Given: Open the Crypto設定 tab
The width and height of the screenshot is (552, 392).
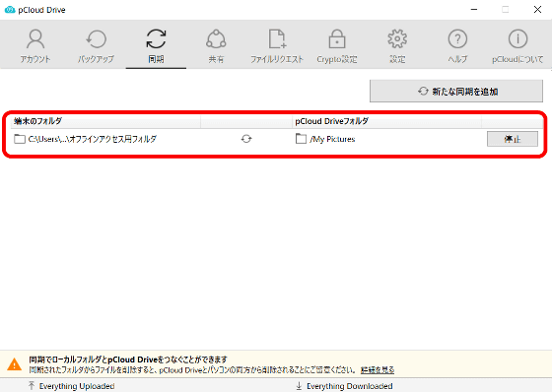Looking at the screenshot, I should click(x=337, y=45).
